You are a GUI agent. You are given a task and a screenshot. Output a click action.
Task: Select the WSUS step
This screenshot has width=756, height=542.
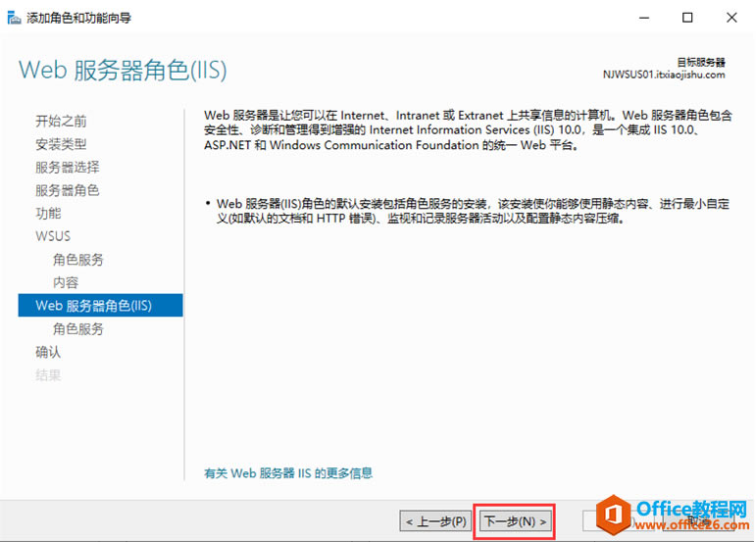(53, 236)
